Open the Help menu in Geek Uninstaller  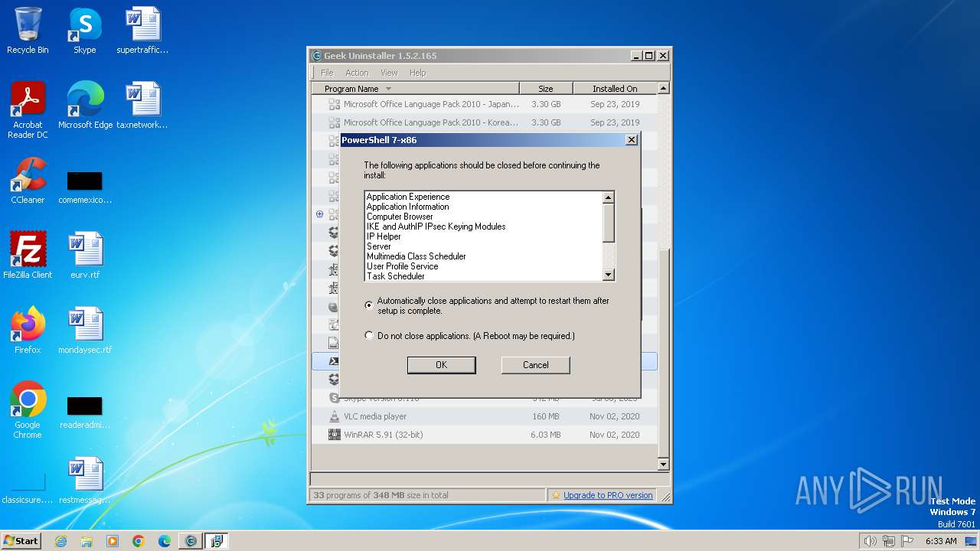417,73
